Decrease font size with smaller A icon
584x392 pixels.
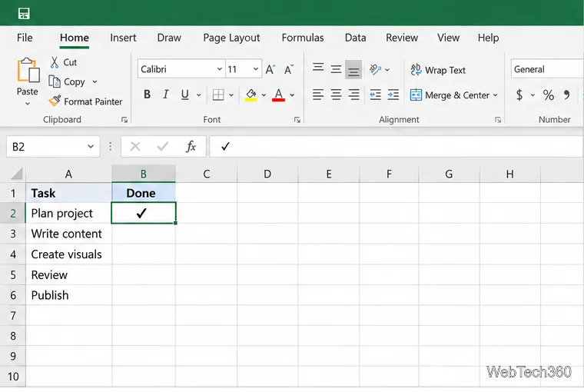289,69
